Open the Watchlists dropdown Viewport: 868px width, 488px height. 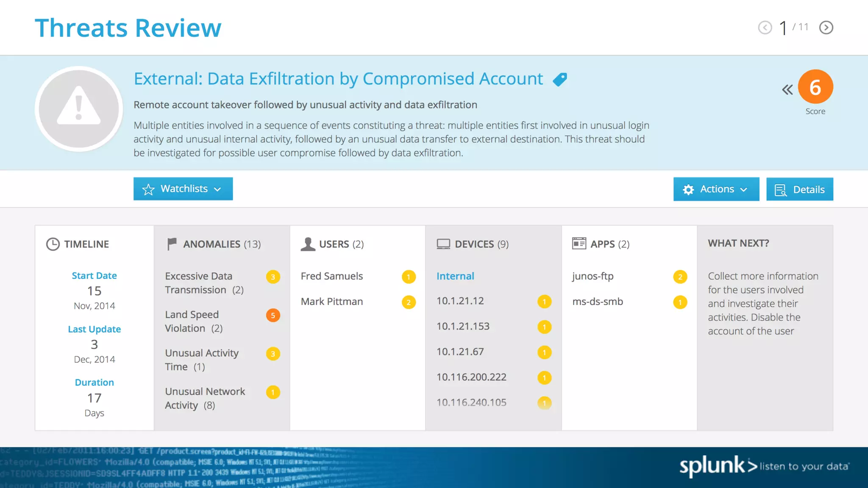[x=183, y=189]
